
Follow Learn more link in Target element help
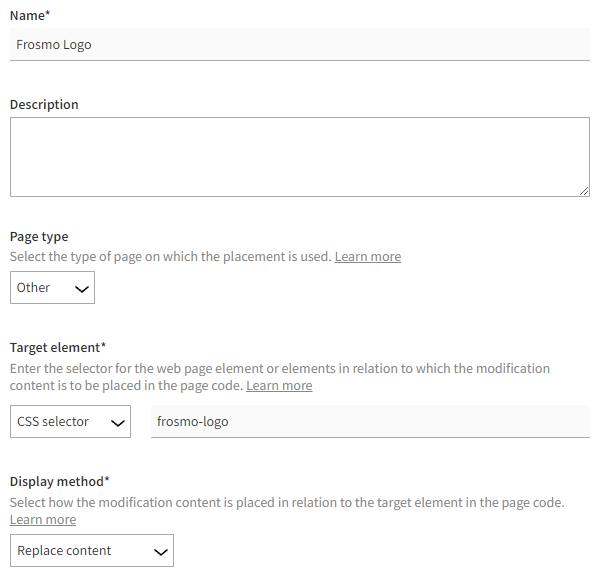(x=279, y=386)
